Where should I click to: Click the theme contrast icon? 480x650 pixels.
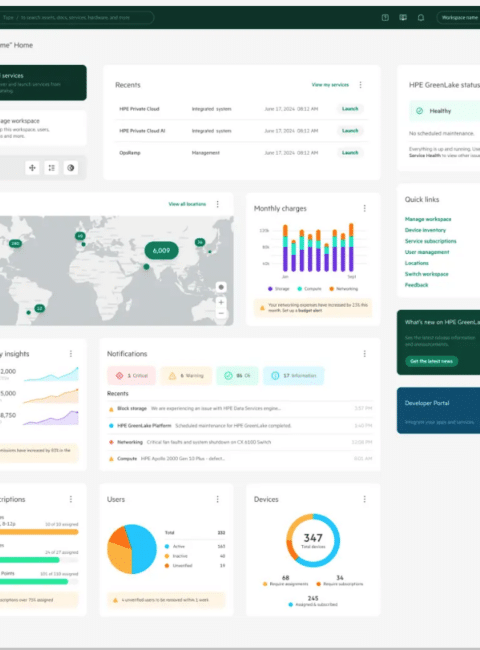71,168
